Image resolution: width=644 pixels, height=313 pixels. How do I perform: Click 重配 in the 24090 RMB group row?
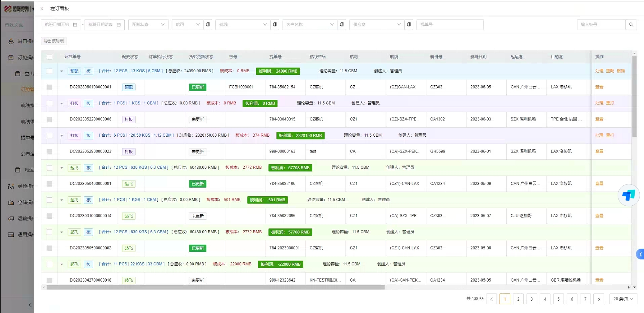(610, 71)
